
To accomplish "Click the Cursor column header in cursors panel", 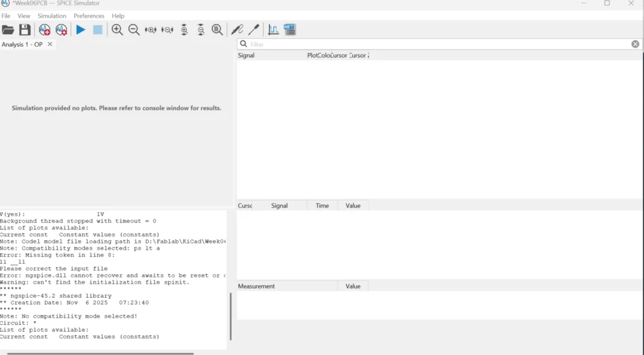I will pyautogui.click(x=245, y=206).
